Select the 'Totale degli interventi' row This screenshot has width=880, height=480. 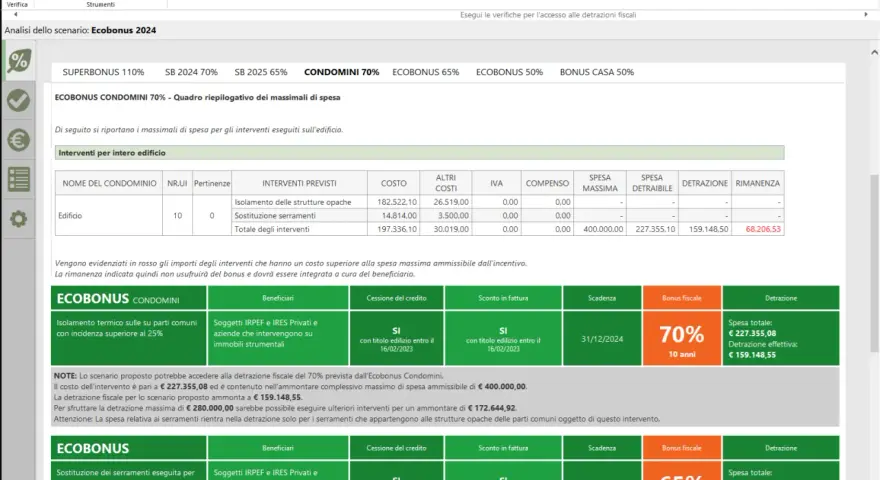(507, 229)
